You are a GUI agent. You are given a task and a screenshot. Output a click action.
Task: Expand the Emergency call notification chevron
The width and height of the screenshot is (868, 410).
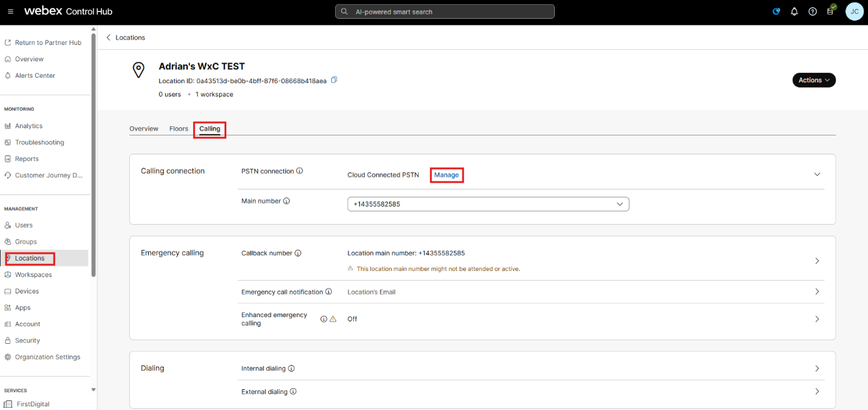(817, 292)
